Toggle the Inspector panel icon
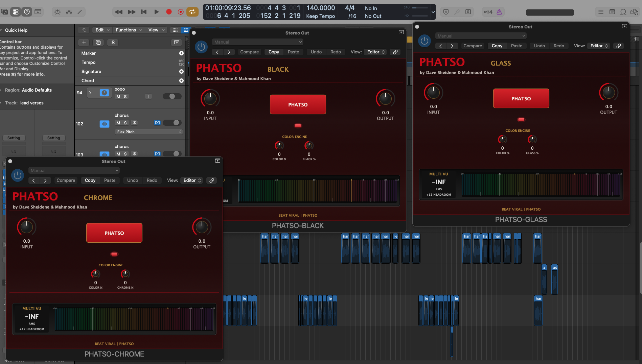The width and height of the screenshot is (642, 364). click(16, 12)
